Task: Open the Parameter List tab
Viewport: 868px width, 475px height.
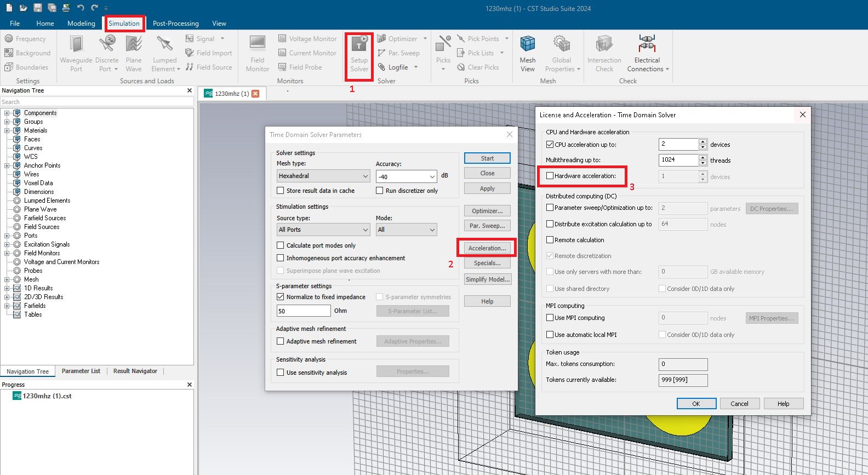Action: pos(81,371)
